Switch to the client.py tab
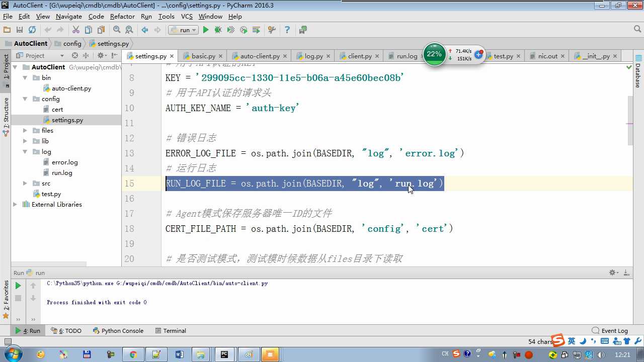The image size is (644, 362). pos(359,56)
